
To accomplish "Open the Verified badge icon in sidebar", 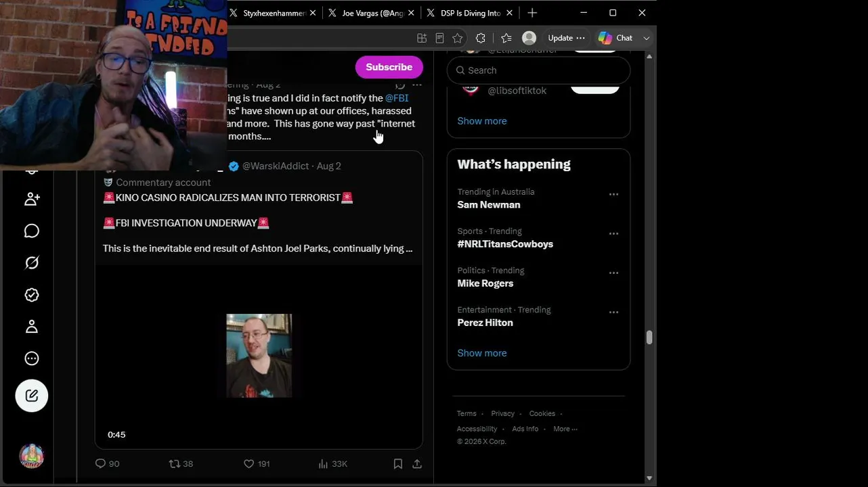I will 32,295.
